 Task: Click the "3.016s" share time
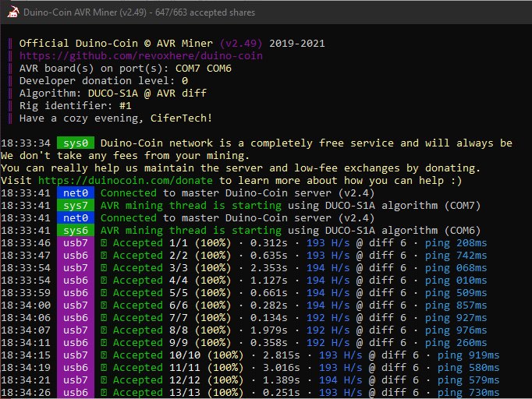(282, 368)
